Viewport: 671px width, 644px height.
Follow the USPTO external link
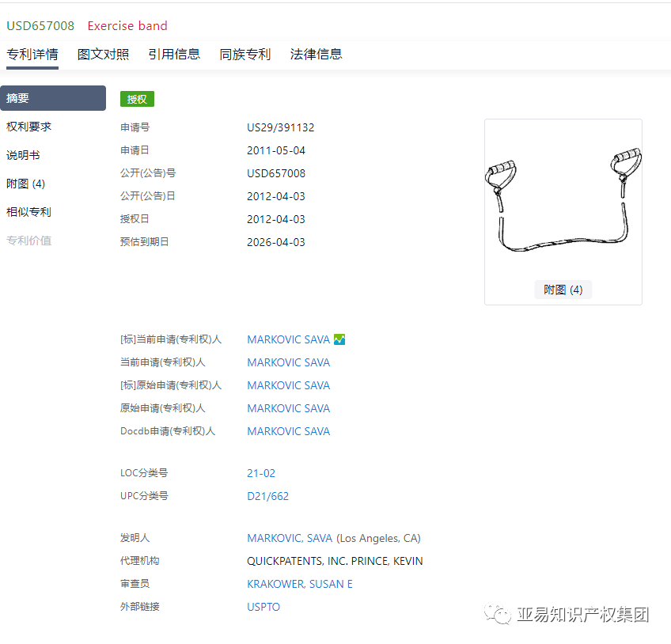(x=263, y=607)
